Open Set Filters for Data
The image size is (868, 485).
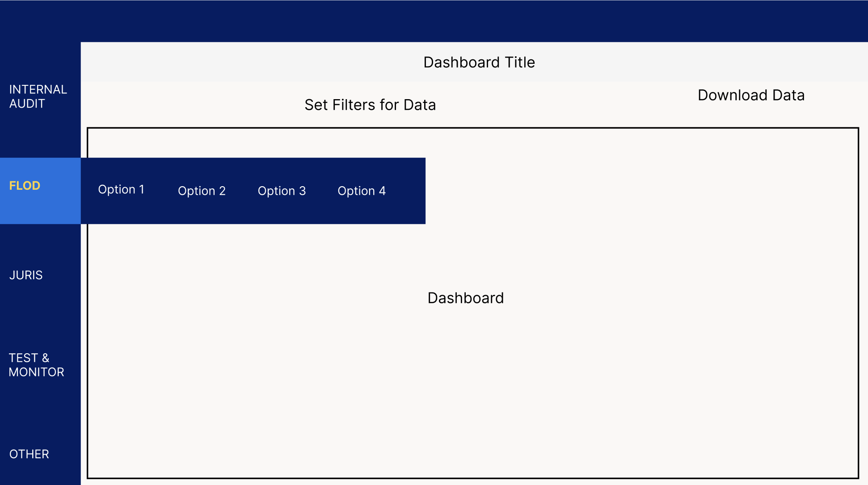pyautogui.click(x=370, y=105)
